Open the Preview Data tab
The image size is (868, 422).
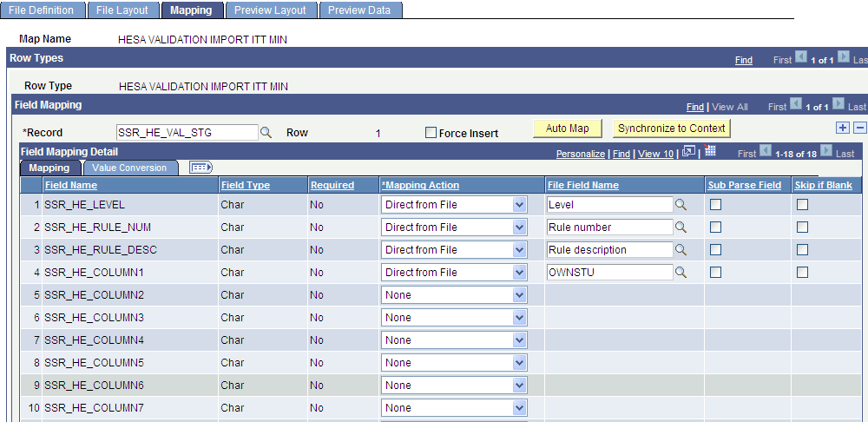coord(360,10)
